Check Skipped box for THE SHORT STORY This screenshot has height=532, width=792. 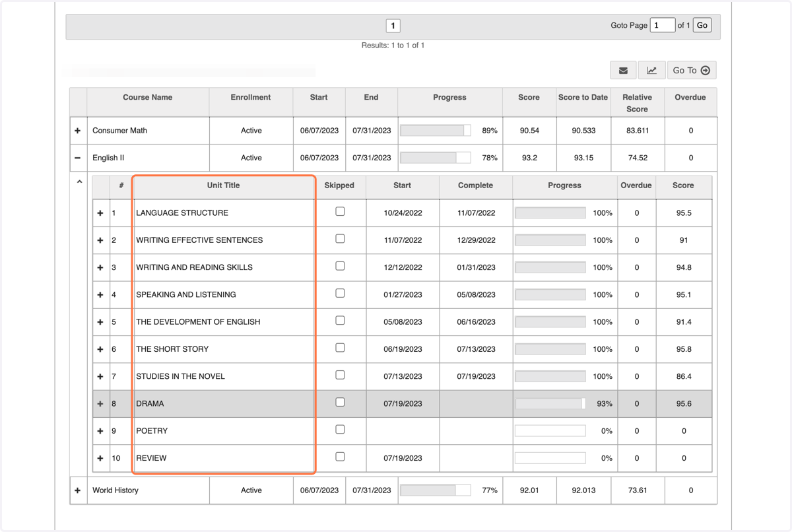(340, 348)
